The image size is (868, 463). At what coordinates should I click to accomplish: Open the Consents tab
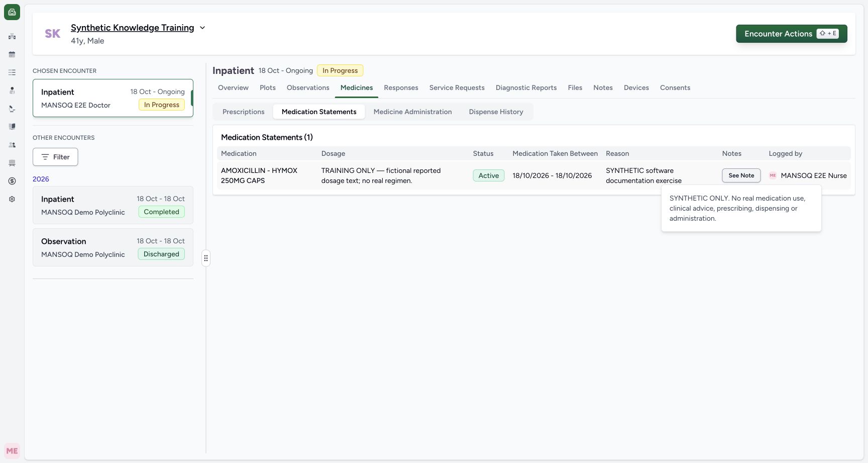pyautogui.click(x=675, y=87)
